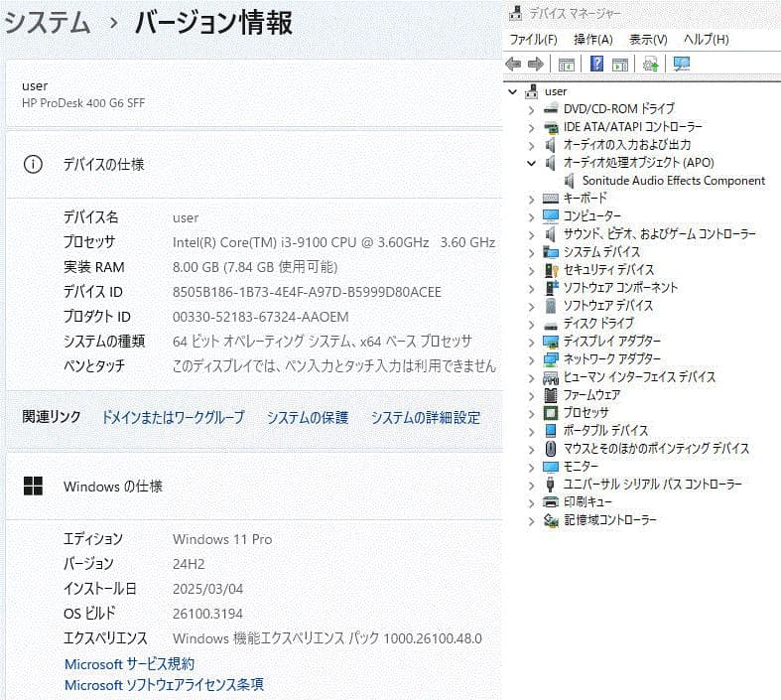This screenshot has height=700, width=781.
Task: Click the Properties pane toolbar icon
Action: [x=620, y=65]
